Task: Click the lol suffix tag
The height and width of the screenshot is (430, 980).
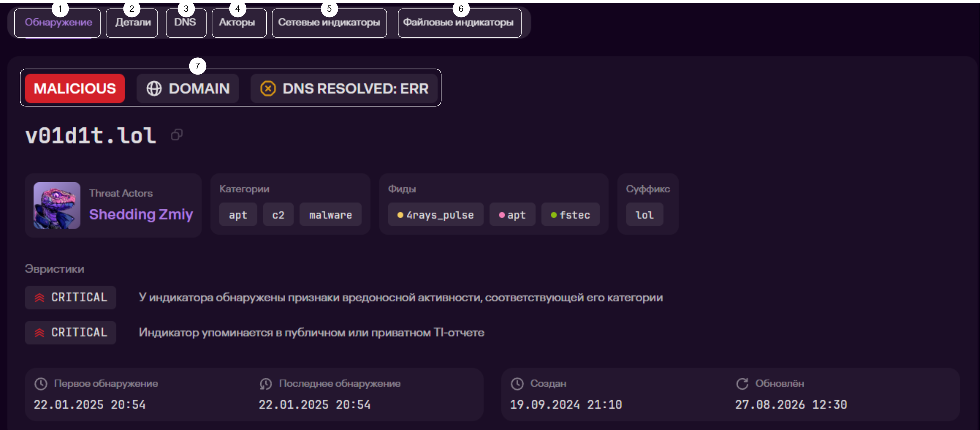Action: click(644, 214)
